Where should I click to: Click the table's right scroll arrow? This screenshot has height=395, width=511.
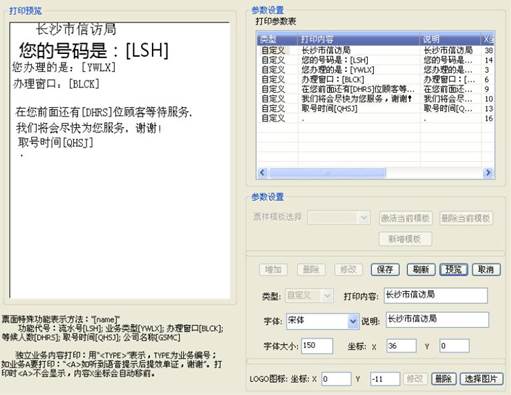pyautogui.click(x=488, y=172)
